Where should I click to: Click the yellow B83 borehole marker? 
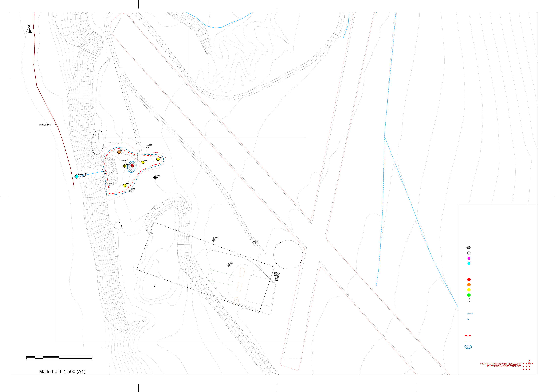[x=125, y=185]
